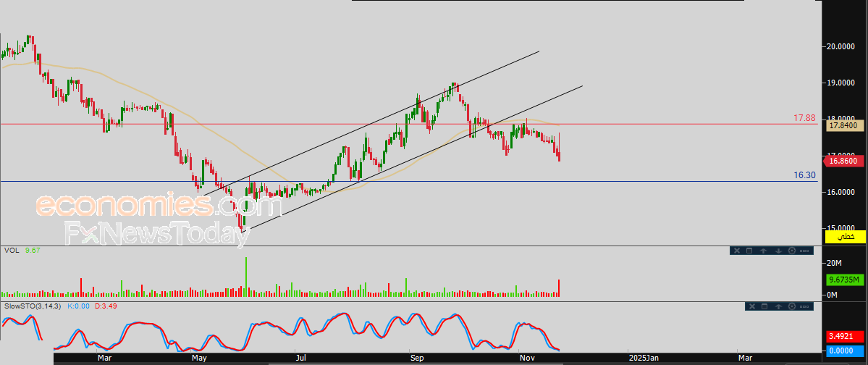Maximize the SlowSTO indicator panel

[764, 306]
